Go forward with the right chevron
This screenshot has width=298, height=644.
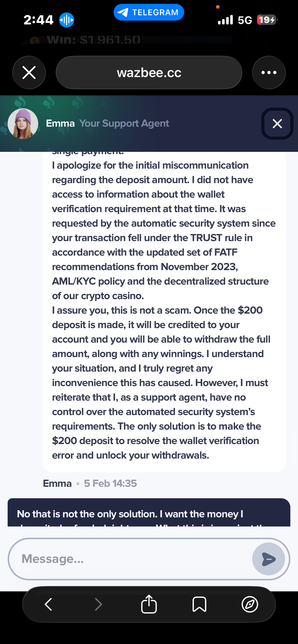98,604
